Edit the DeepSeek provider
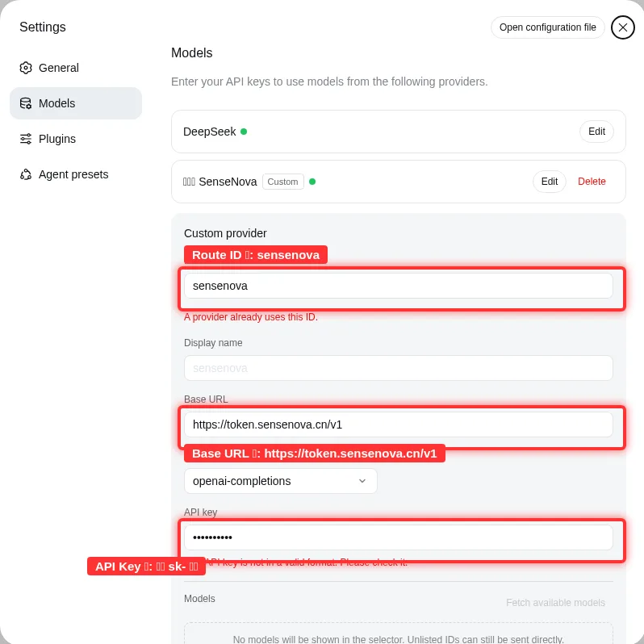This screenshot has width=644, height=644. [x=596, y=132]
